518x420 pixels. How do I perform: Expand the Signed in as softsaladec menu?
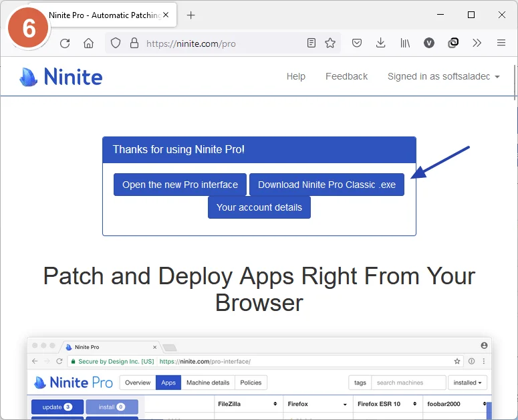pyautogui.click(x=443, y=76)
